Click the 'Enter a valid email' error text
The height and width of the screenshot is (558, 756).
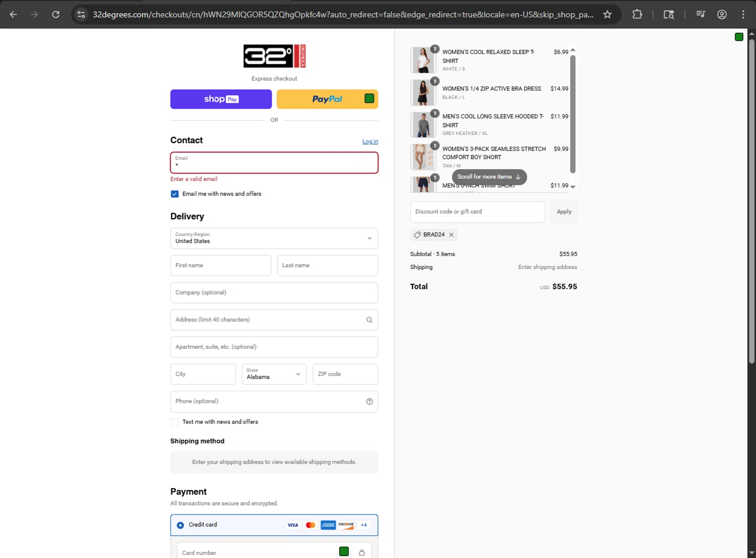194,179
